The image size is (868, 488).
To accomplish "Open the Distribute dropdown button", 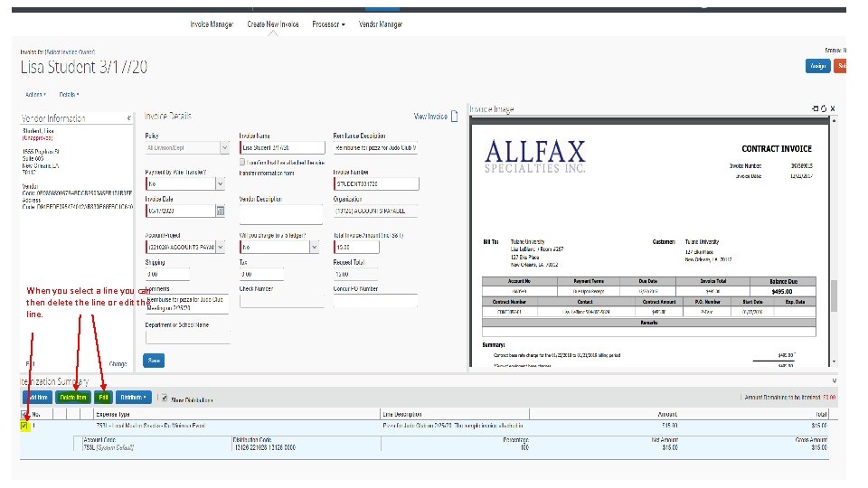I will [134, 398].
